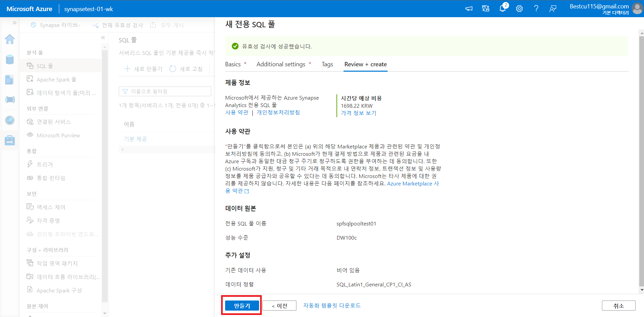Click the 모두 게시 publish button

167,25
